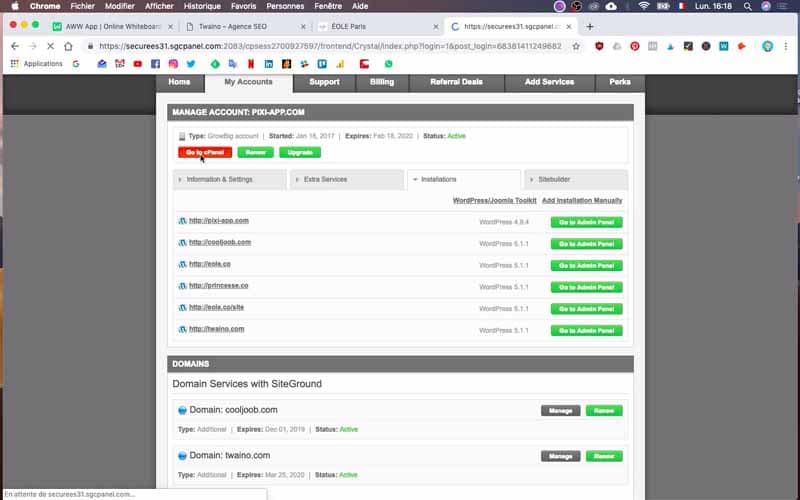
Task: Open the Google Analytics bar chart bookmark
Action: (x=340, y=64)
